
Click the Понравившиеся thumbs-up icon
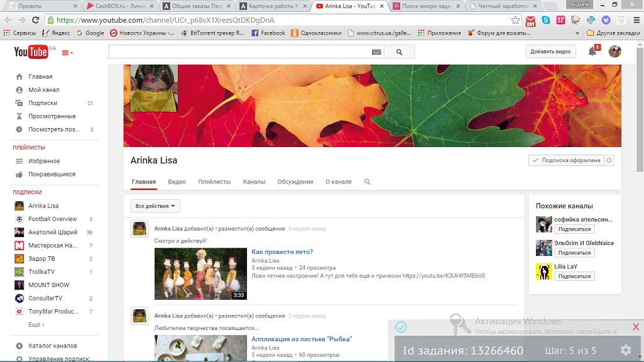[x=19, y=174]
